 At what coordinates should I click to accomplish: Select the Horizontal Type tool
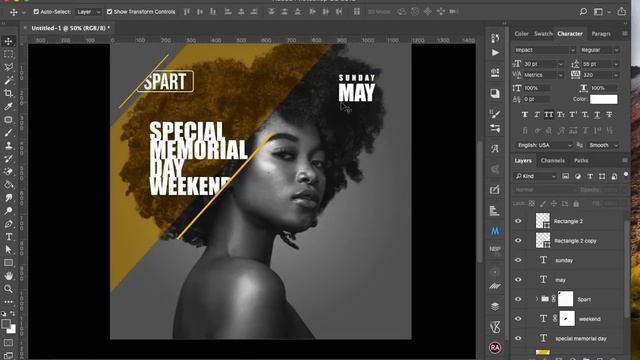pos(8,237)
